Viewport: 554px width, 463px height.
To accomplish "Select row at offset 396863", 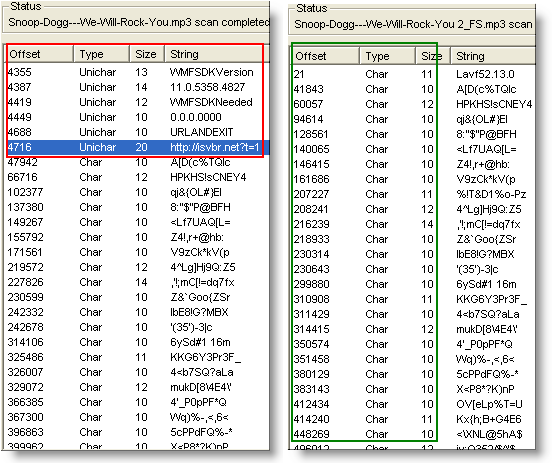I will pyautogui.click(x=137, y=432).
